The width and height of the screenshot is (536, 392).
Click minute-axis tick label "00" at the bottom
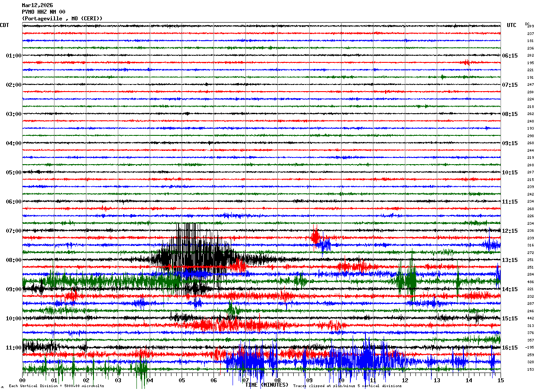[23, 380]
